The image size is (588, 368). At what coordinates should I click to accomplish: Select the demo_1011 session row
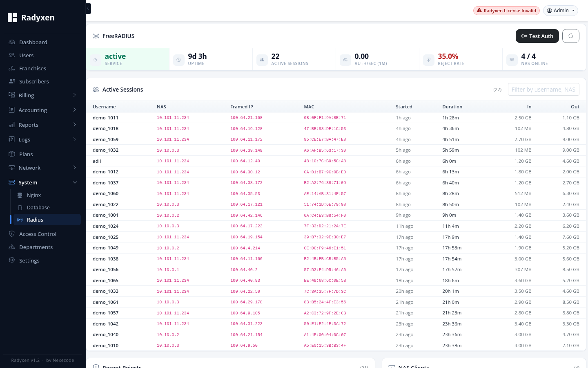pyautogui.click(x=336, y=118)
